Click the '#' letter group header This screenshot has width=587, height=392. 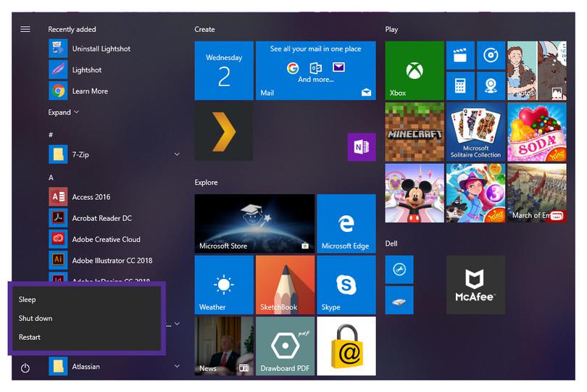[x=51, y=135]
